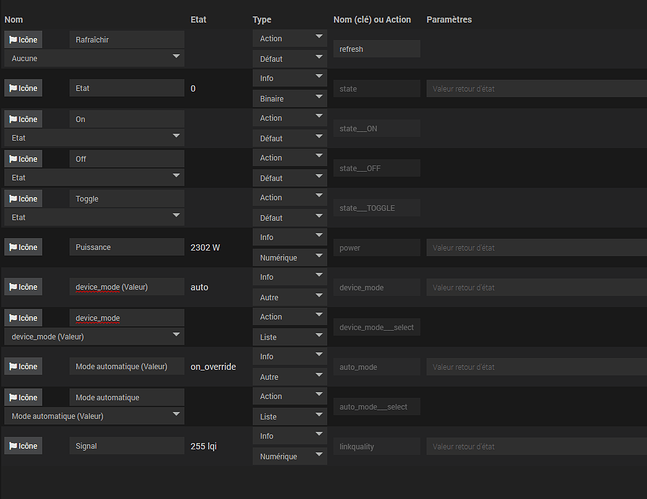This screenshot has height=499, width=647.
Task: Click the Signal command name field
Action: (126, 446)
